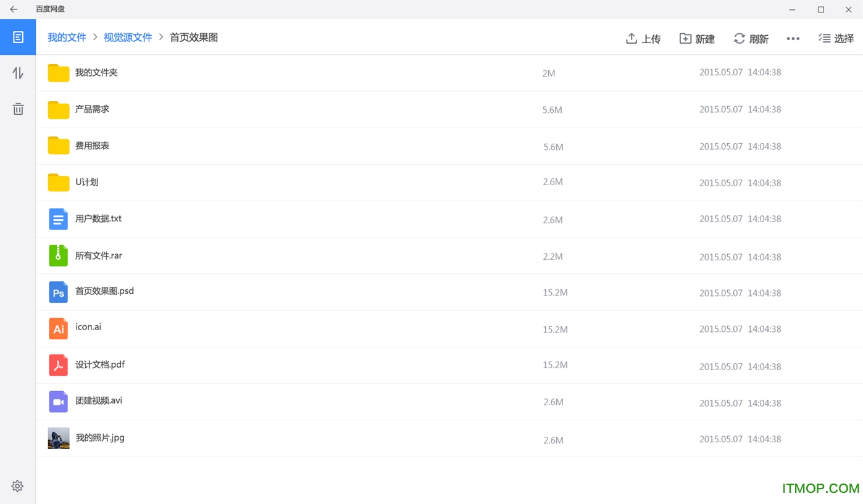
Task: Navigate to 视觉源文件 breadcrumb
Action: tap(128, 38)
